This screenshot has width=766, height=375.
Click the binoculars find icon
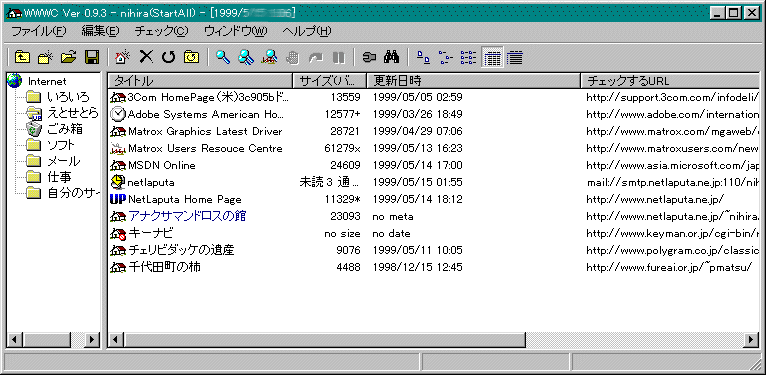tap(392, 58)
